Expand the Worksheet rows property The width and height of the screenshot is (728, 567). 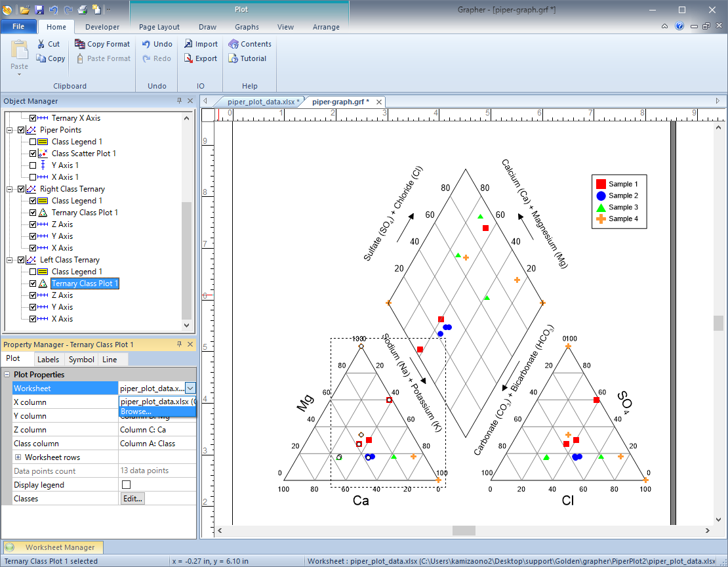[x=18, y=457]
